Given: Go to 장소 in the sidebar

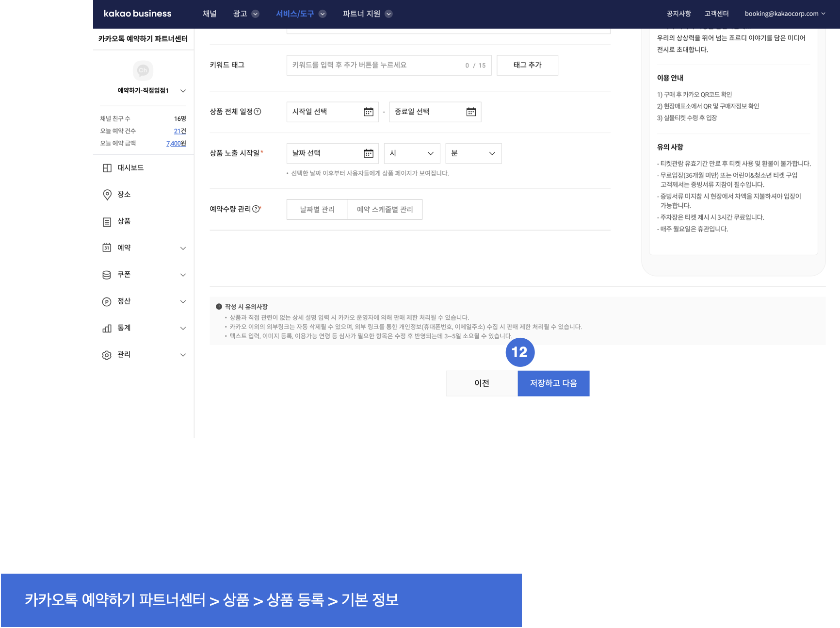Looking at the screenshot, I should coord(124,195).
